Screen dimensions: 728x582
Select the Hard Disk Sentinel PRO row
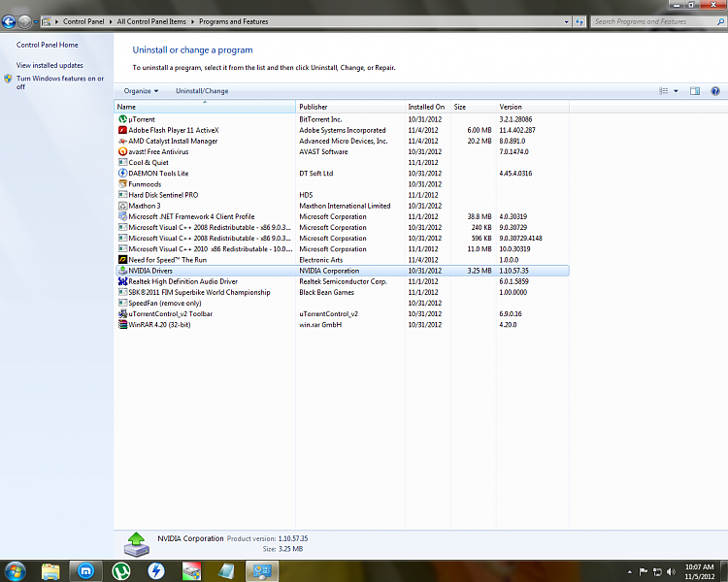click(x=342, y=195)
